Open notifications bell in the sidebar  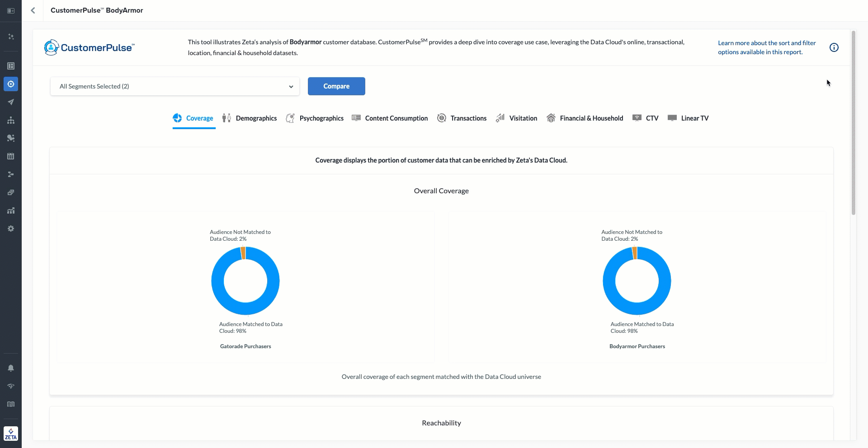pyautogui.click(x=11, y=368)
